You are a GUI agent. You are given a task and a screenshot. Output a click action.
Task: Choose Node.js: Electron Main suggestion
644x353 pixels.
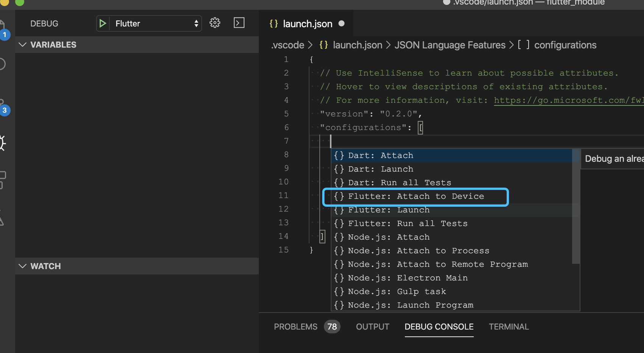(452, 278)
